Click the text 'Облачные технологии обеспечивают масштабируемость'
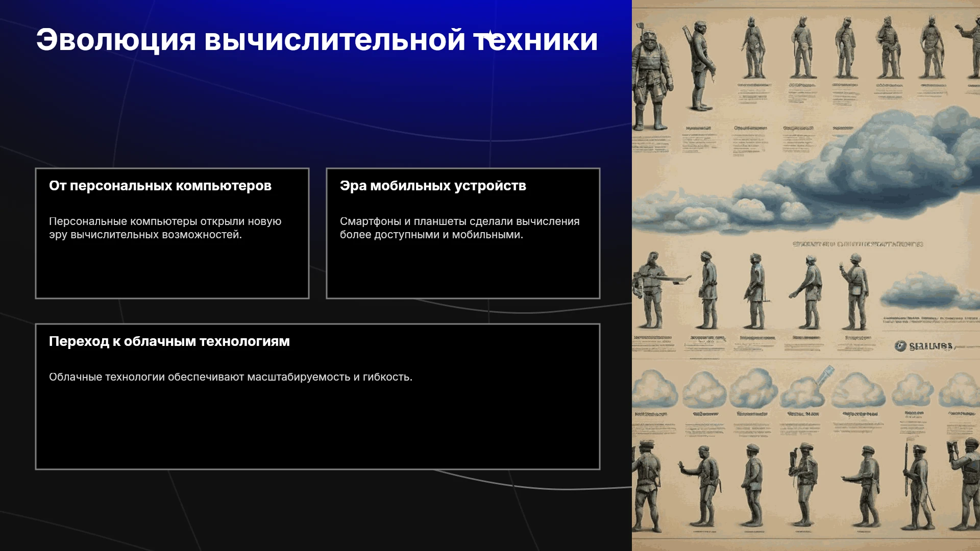 coord(231,377)
